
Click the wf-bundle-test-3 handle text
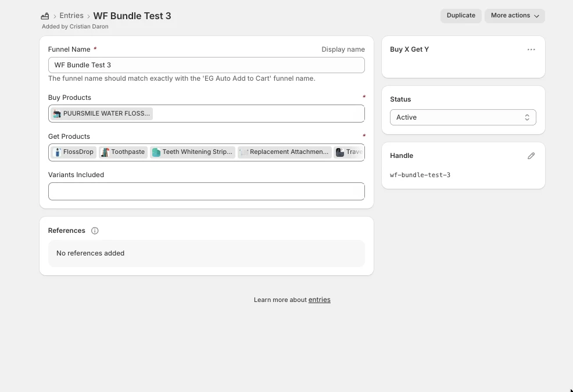[420, 175]
